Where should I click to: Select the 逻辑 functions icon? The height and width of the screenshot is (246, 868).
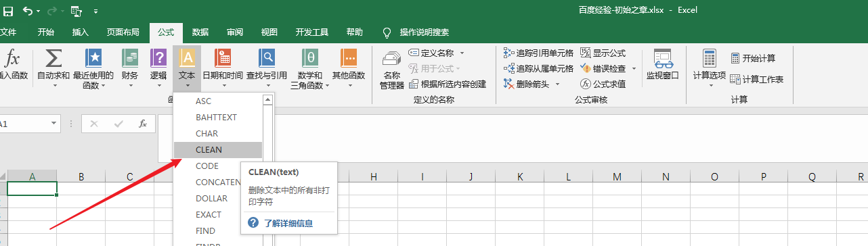[158, 58]
